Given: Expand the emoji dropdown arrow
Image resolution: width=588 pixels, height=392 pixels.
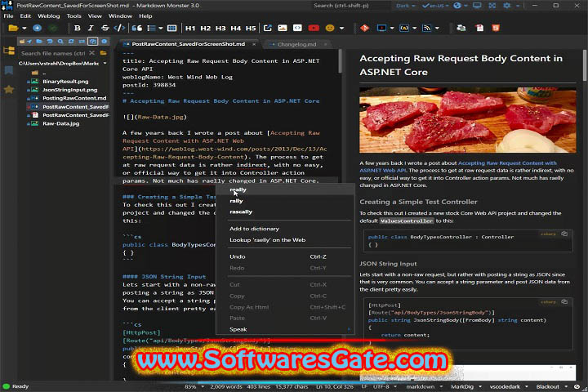Looking at the screenshot, I should click(x=341, y=28).
